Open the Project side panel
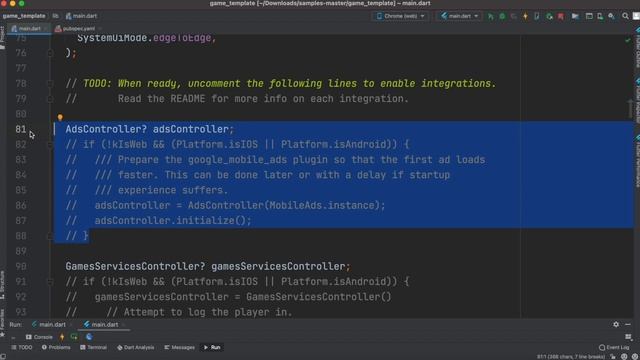Image resolution: width=640 pixels, height=360 pixels. pos(2,38)
